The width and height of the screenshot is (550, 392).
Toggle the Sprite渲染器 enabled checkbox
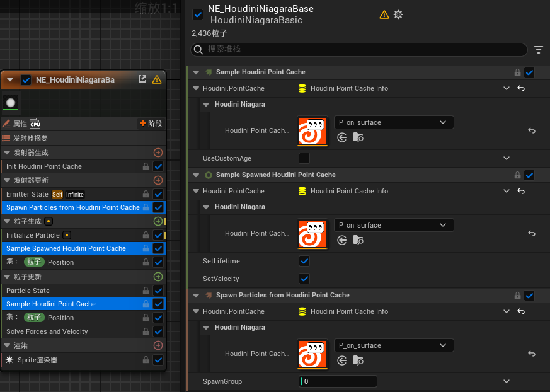pyautogui.click(x=158, y=360)
